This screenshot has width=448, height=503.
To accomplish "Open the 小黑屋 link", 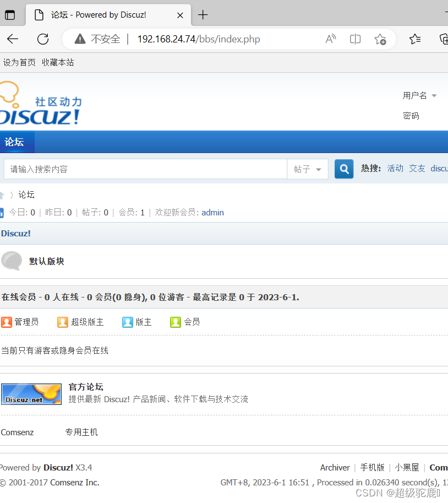I will tap(407, 467).
